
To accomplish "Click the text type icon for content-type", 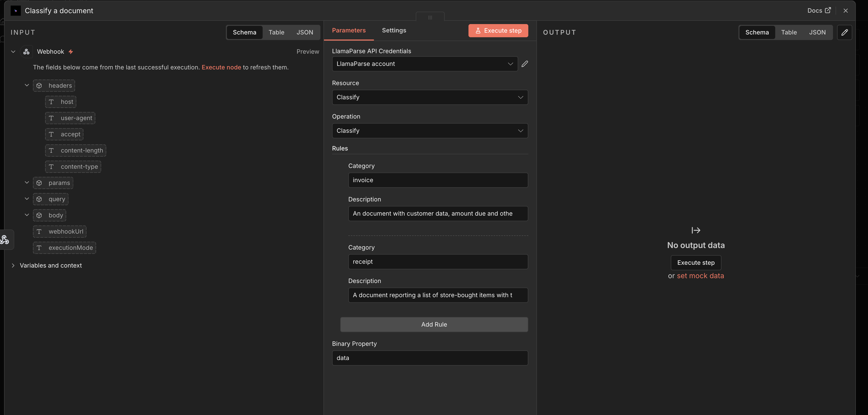I will [51, 166].
